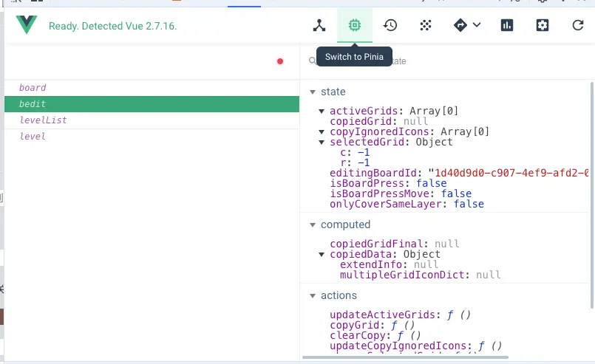Click the copiedGridFinal null value
Image resolution: width=595 pixels, height=364 pixels.
point(447,244)
